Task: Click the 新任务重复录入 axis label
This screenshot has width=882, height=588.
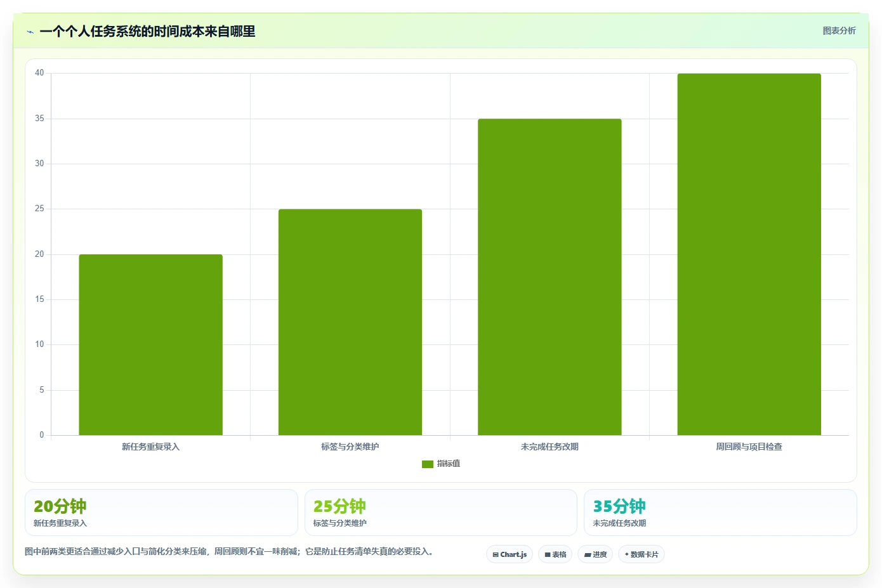Action: coord(150,447)
